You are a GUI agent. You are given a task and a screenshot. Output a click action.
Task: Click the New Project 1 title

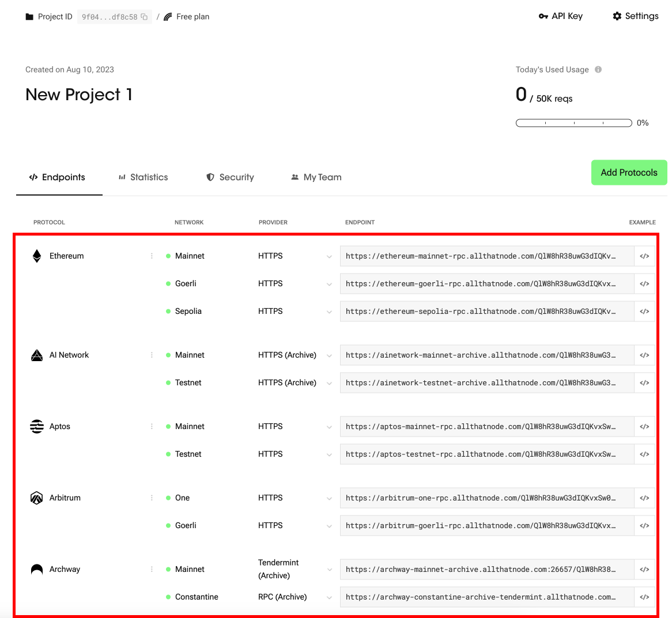point(79,94)
